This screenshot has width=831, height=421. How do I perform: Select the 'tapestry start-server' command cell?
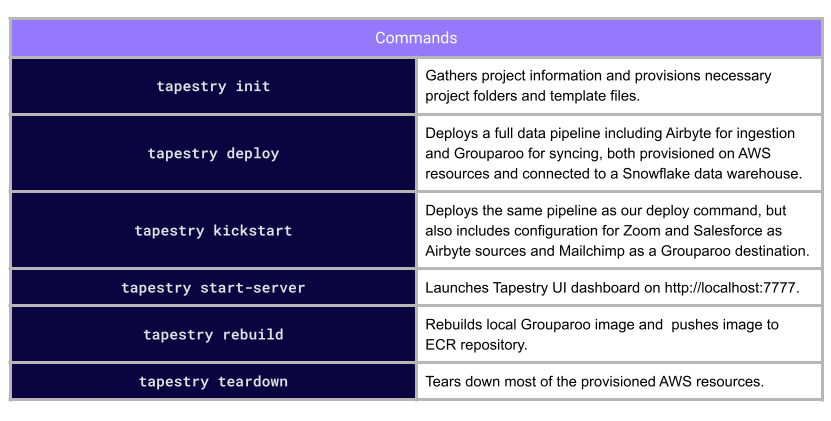(214, 287)
